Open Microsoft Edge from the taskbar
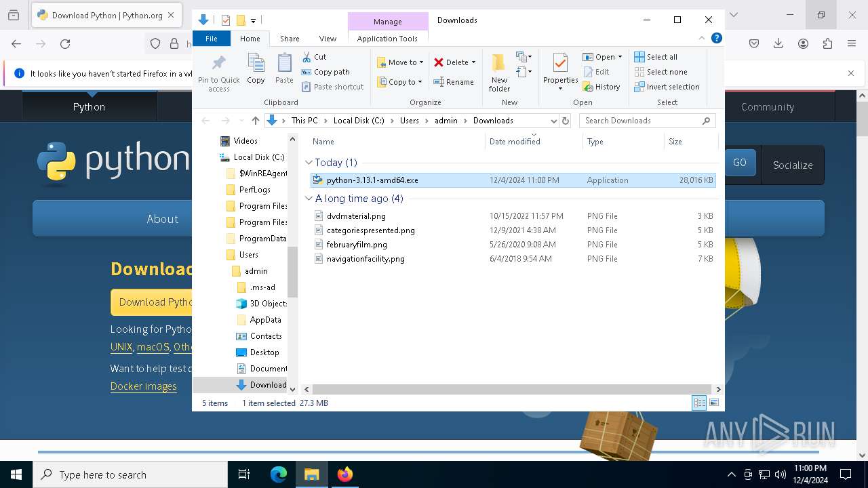The height and width of the screenshot is (488, 868). pos(279,474)
